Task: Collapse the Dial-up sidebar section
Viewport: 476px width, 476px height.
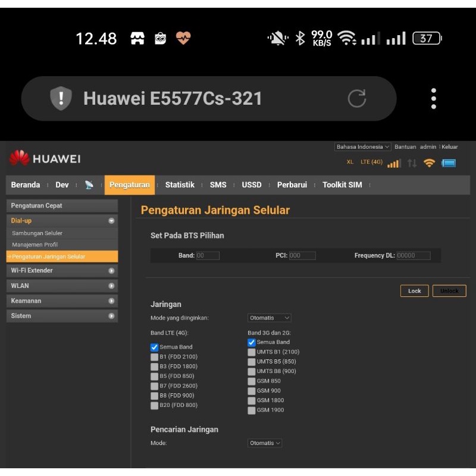Action: pyautogui.click(x=62, y=221)
